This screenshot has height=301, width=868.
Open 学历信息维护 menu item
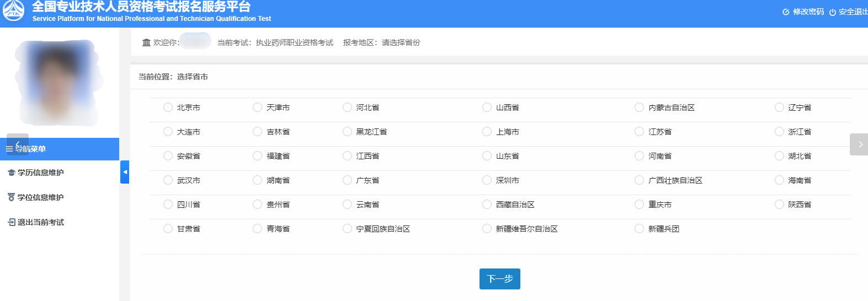click(40, 173)
